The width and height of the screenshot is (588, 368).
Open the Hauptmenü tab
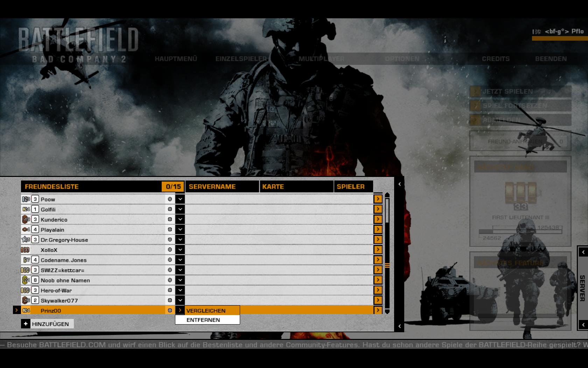[x=176, y=59]
